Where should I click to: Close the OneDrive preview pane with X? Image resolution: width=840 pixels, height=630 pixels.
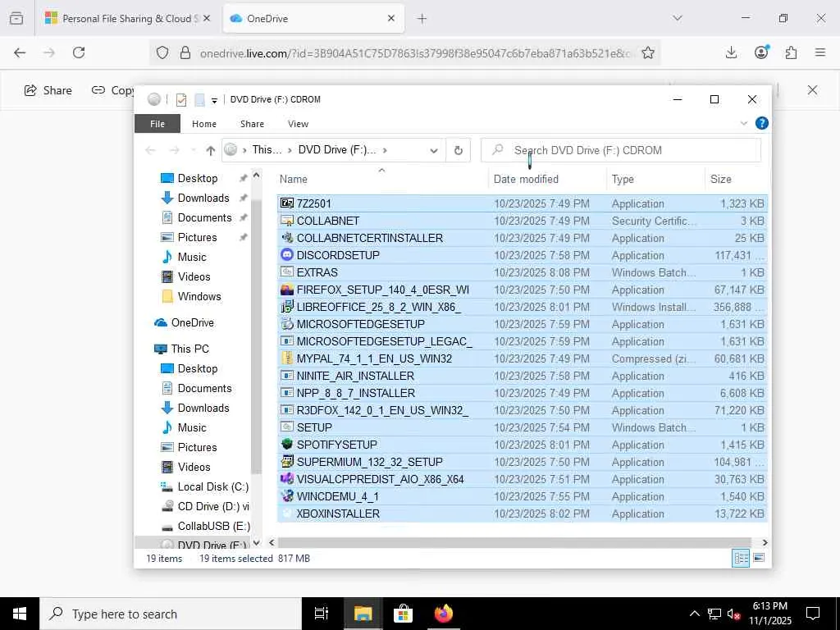tap(812, 90)
